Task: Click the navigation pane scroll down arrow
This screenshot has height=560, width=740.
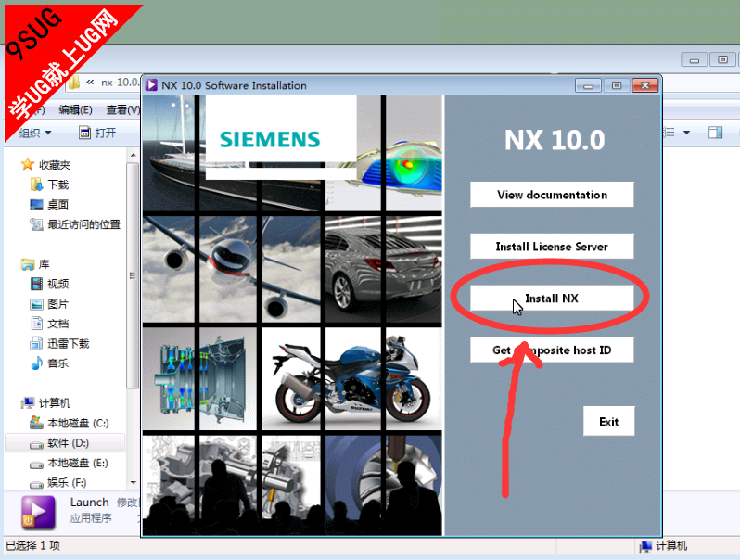Action: coord(134,482)
